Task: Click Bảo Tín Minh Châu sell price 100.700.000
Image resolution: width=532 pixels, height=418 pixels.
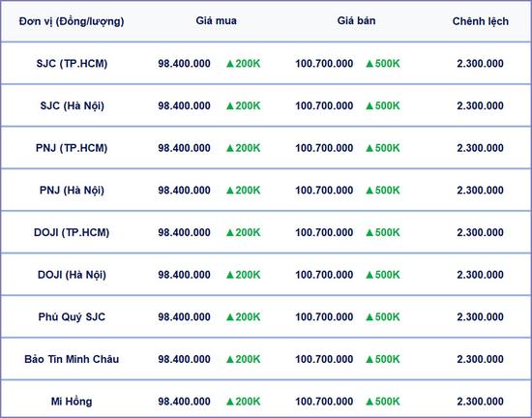Action: (x=324, y=359)
